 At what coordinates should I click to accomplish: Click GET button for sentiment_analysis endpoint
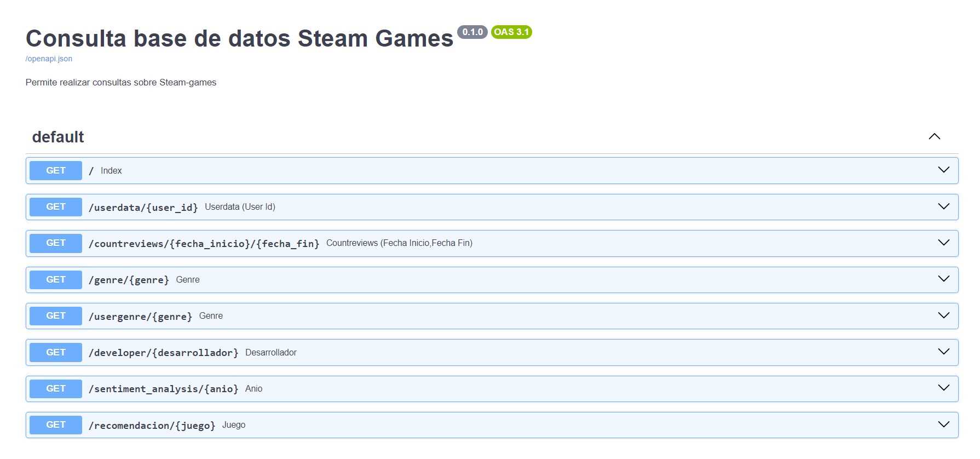56,389
